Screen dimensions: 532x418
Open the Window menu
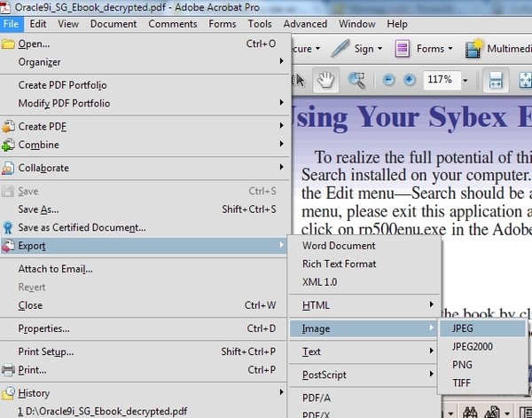click(x=357, y=24)
